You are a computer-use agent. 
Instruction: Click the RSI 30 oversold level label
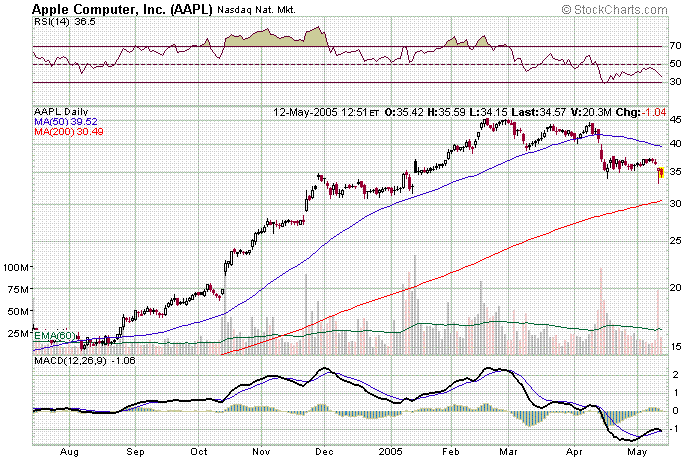pos(675,82)
